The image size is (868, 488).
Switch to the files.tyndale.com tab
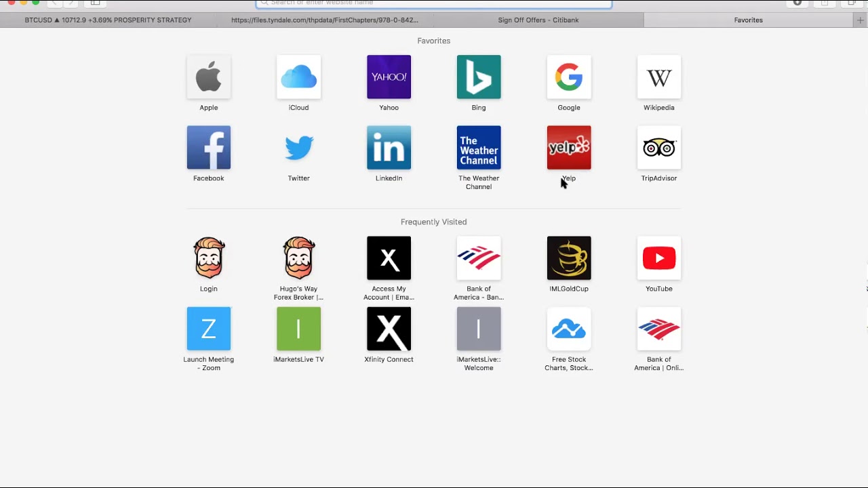click(x=324, y=20)
